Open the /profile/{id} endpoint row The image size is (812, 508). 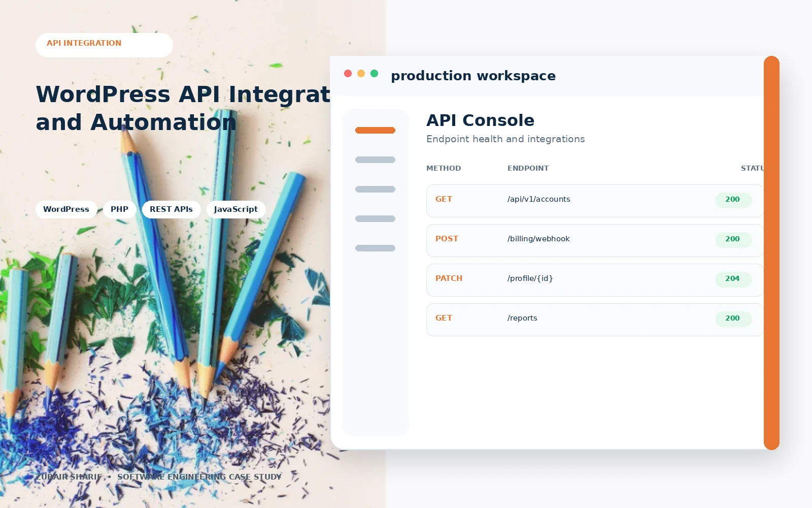click(x=595, y=280)
